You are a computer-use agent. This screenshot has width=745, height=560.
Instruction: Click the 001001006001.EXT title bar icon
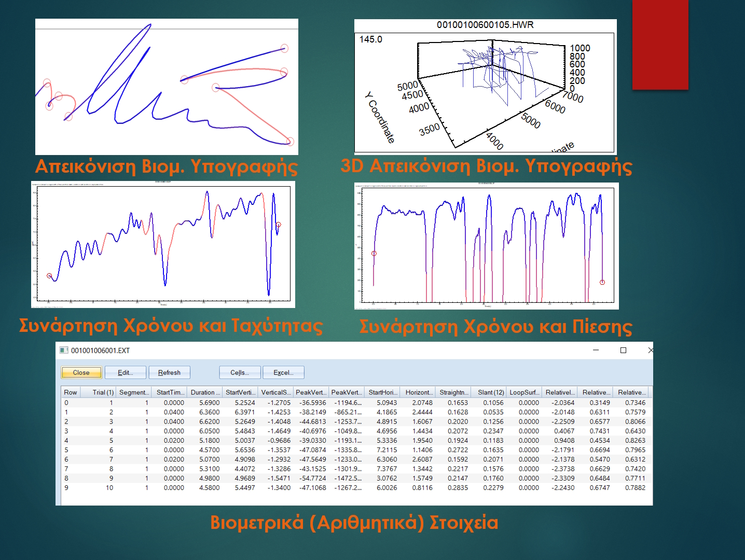[x=64, y=351]
